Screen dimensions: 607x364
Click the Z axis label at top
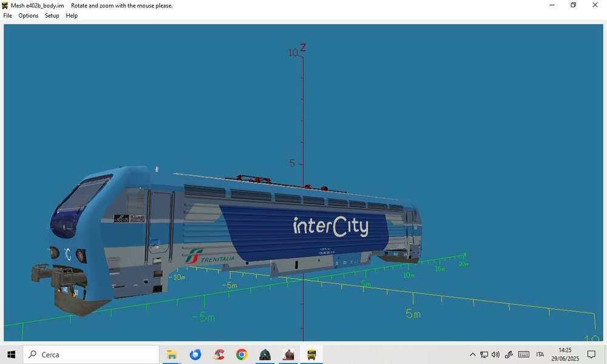pos(303,47)
